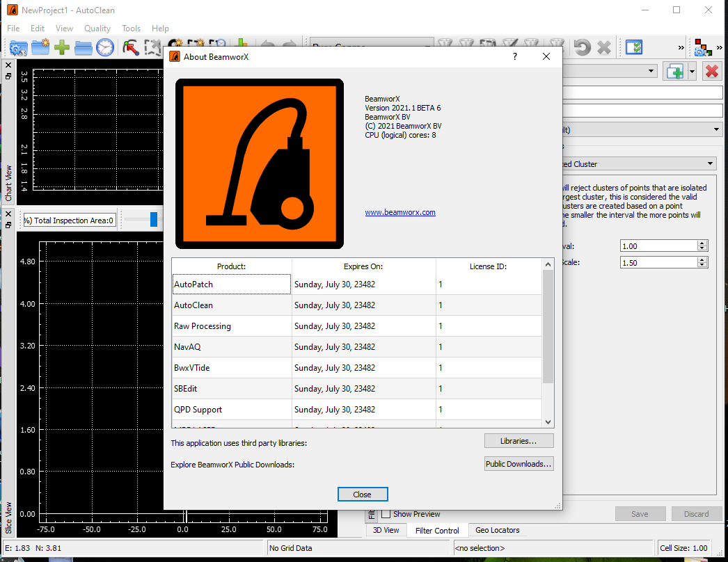
Task: Click the checklist icon near the toolbar right
Action: coord(633,47)
